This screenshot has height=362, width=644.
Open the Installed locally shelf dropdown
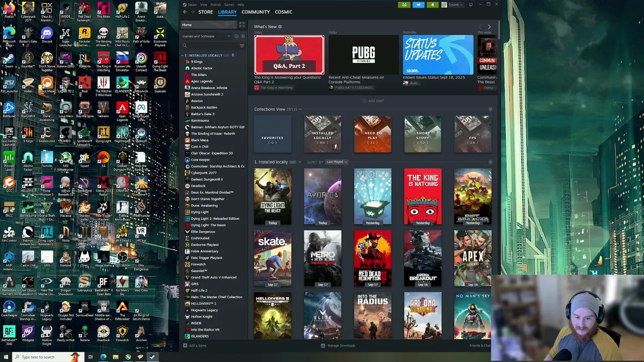point(299,162)
